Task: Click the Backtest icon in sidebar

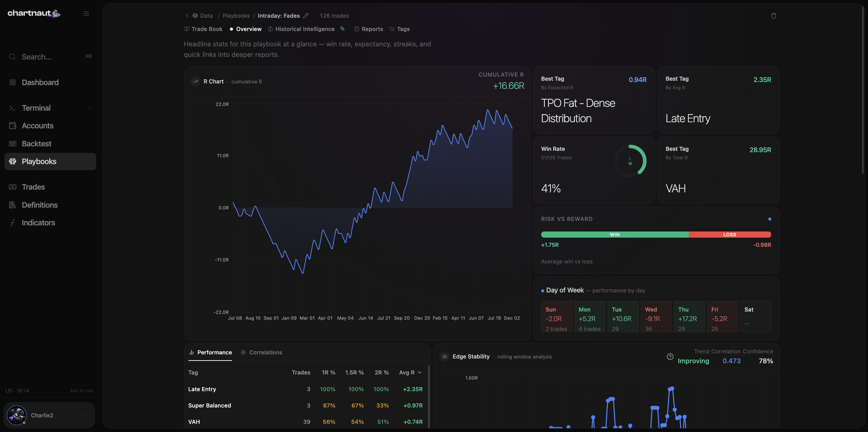Action: tap(13, 144)
